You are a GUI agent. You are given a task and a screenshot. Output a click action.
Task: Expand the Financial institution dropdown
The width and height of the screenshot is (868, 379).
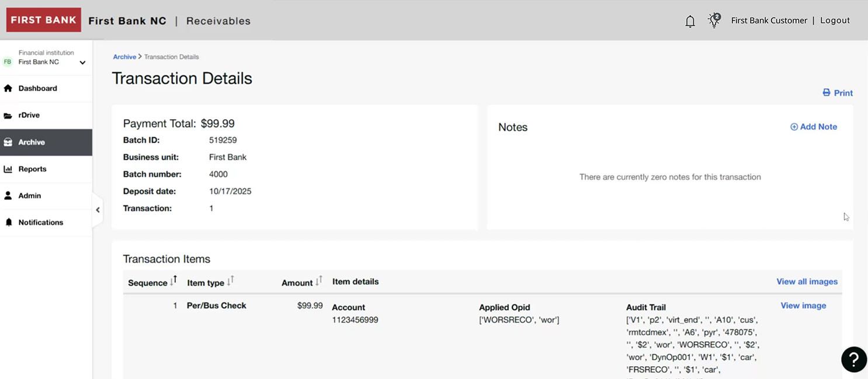click(82, 62)
